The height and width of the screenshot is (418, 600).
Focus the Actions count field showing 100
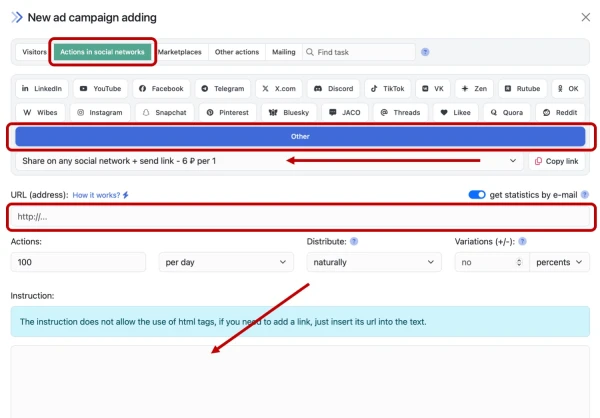[78, 262]
